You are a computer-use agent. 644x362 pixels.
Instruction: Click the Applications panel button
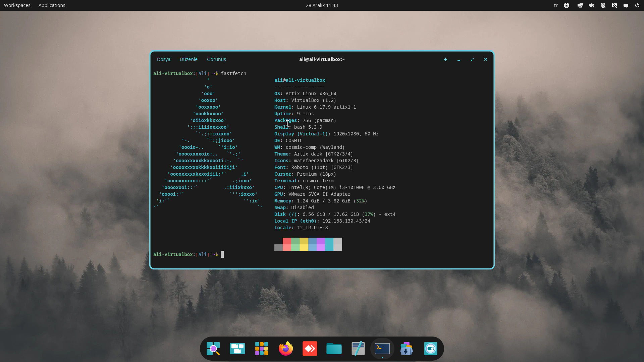52,5
